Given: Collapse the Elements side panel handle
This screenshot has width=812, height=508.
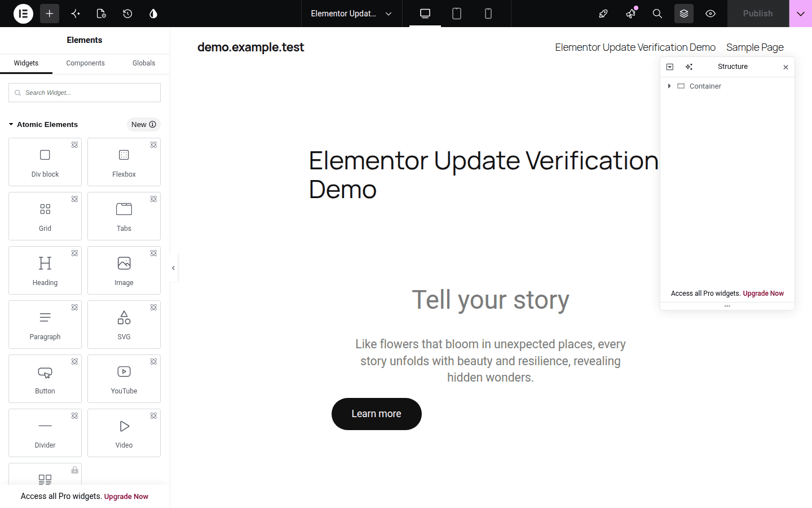Looking at the screenshot, I should pyautogui.click(x=174, y=268).
